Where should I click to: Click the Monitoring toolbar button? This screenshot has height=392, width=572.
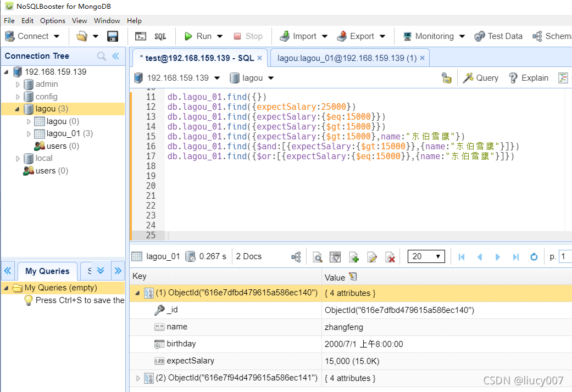[429, 36]
